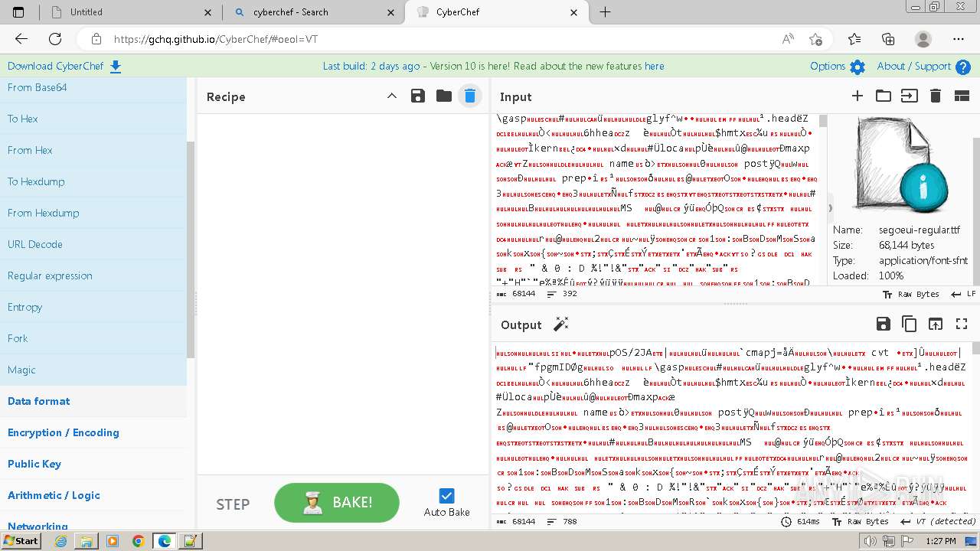Select the Magic operation
The width and height of the screenshot is (980, 551).
pyautogui.click(x=93, y=370)
